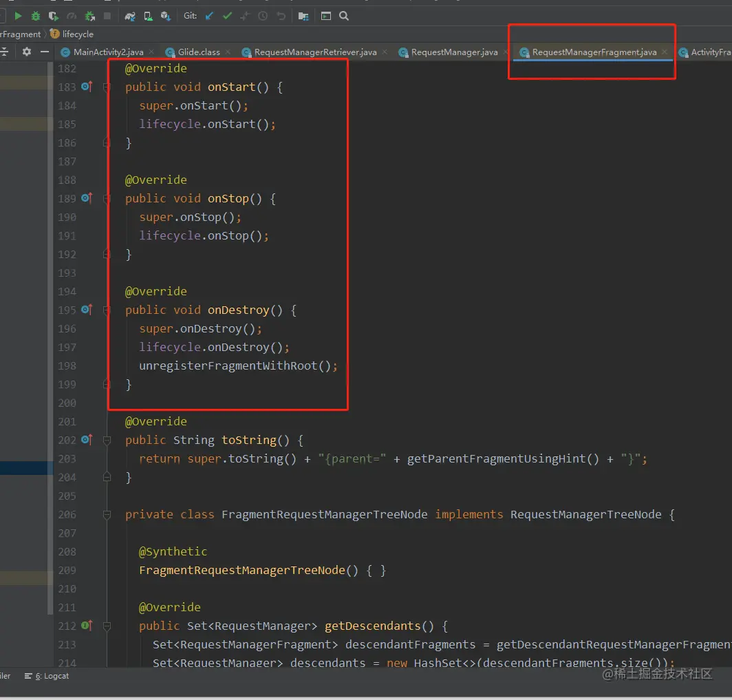Hide the project panel with minus icon

tap(44, 52)
